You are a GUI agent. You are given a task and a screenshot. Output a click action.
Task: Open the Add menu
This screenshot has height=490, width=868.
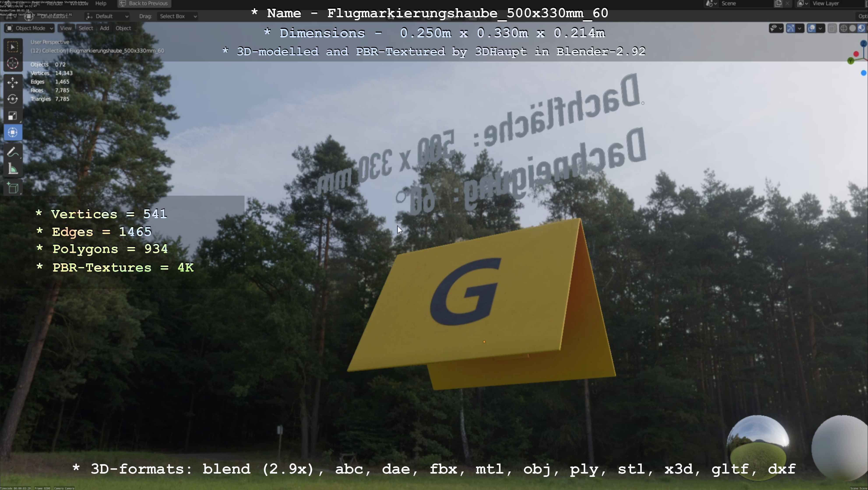tap(104, 28)
